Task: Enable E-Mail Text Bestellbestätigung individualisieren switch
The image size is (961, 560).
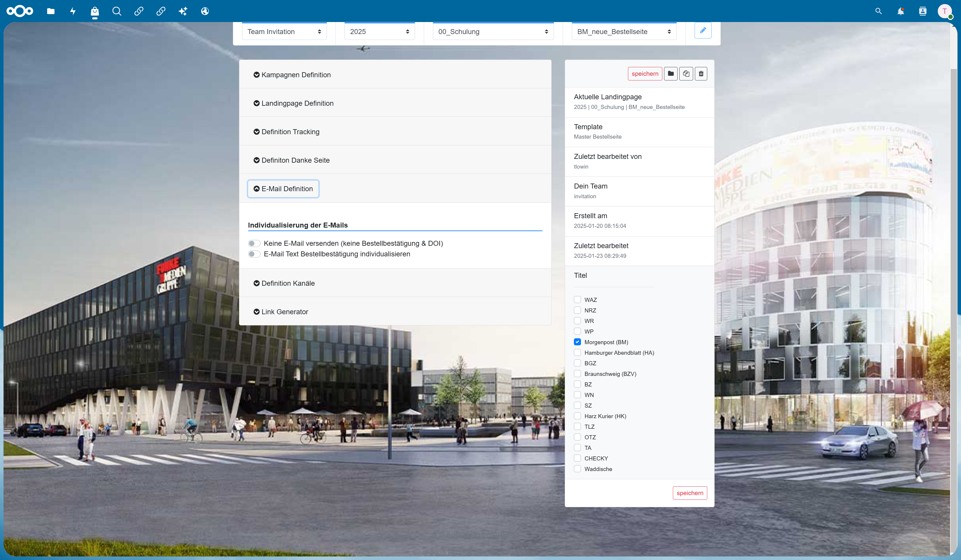Action: (254, 254)
